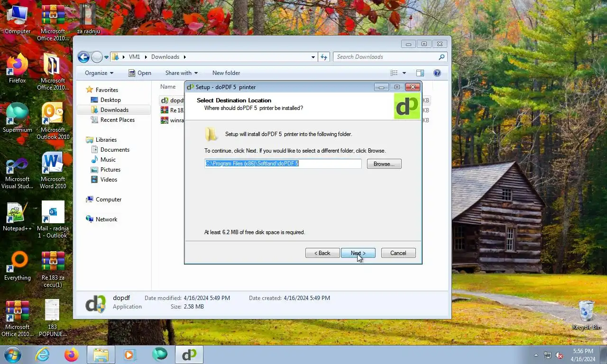The image size is (607, 364).
Task: Switch to Windows Explorer on the taskbar
Action: 101,355
